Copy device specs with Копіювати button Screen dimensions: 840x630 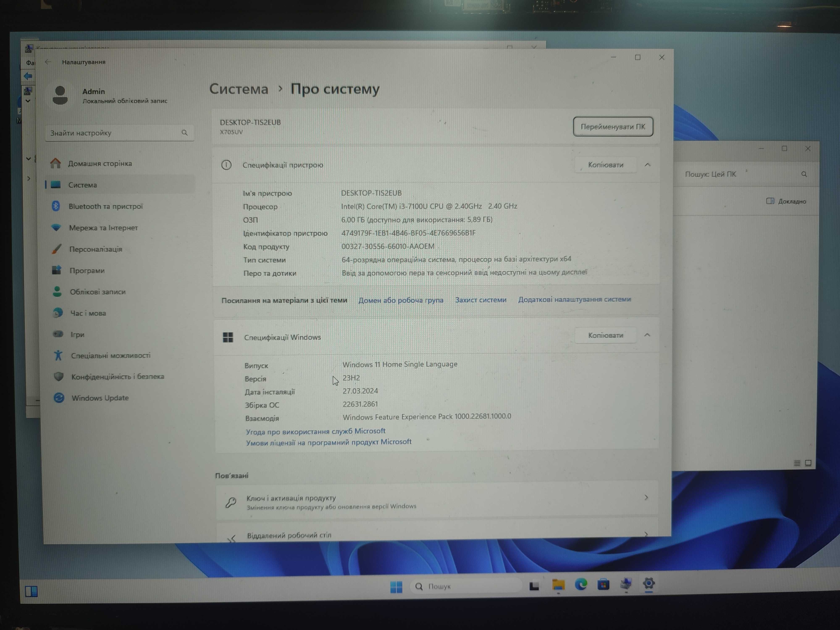[606, 165]
